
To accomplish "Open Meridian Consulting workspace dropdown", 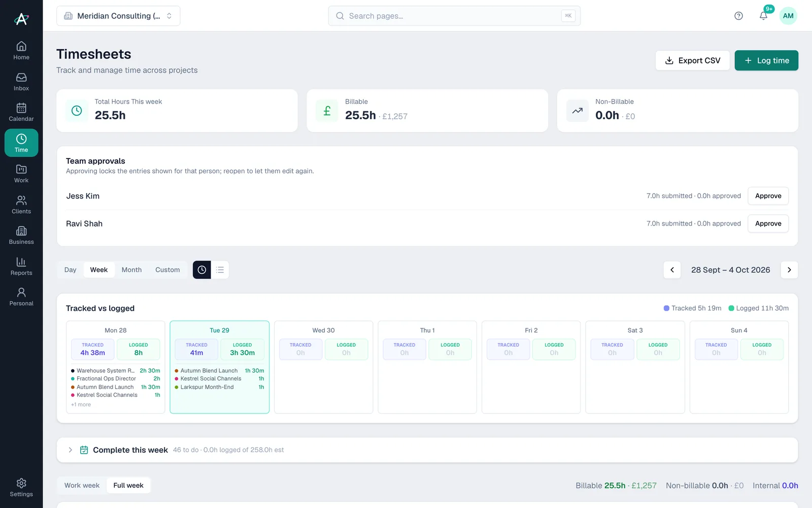I will coord(118,16).
